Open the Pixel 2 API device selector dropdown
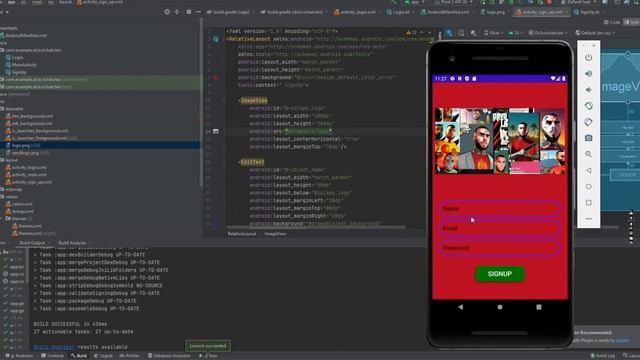 tap(453, 2)
